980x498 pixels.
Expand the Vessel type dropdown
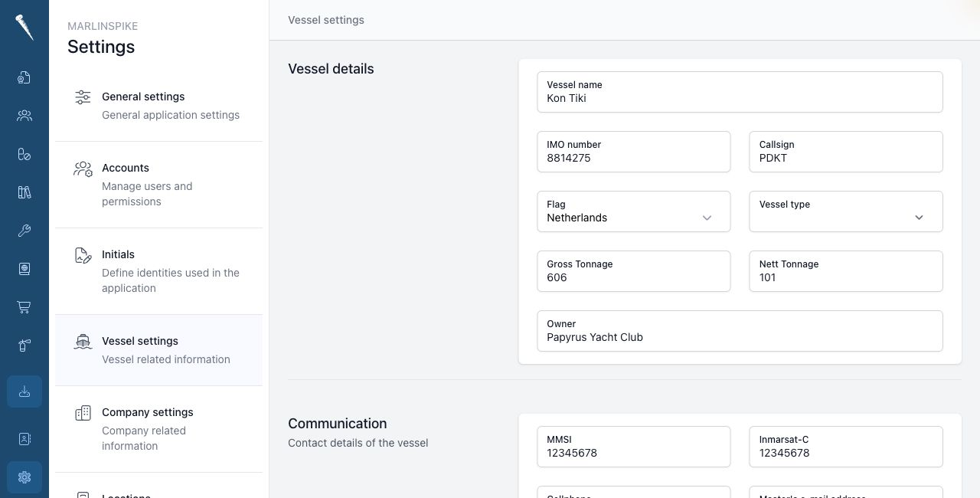pyautogui.click(x=845, y=211)
